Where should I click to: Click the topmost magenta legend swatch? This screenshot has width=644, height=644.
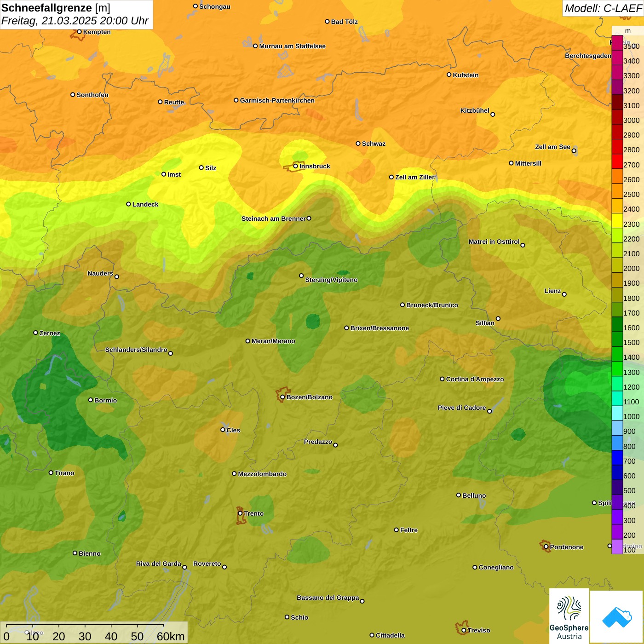pyautogui.click(x=617, y=43)
